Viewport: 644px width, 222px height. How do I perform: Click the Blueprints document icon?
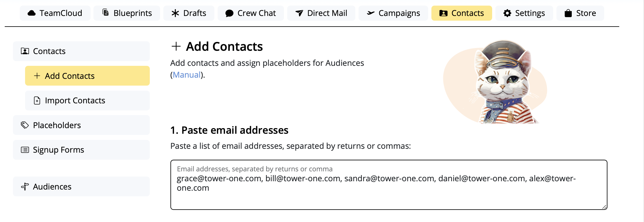pyautogui.click(x=106, y=13)
